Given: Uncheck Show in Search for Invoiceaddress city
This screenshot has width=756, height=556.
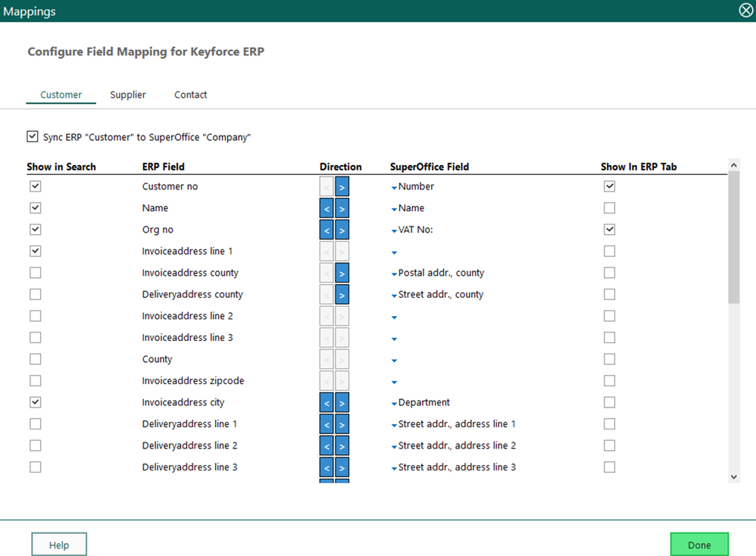Looking at the screenshot, I should click(35, 402).
